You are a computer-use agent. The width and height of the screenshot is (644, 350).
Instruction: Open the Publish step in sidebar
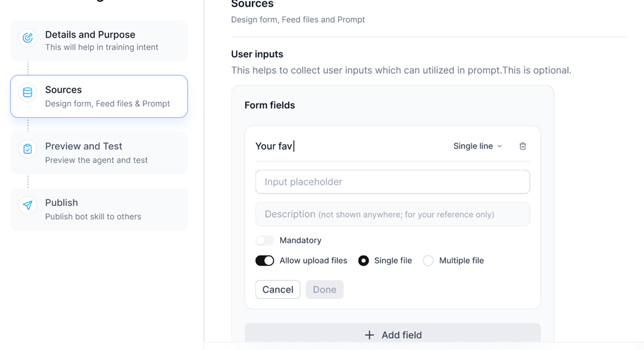(x=99, y=209)
